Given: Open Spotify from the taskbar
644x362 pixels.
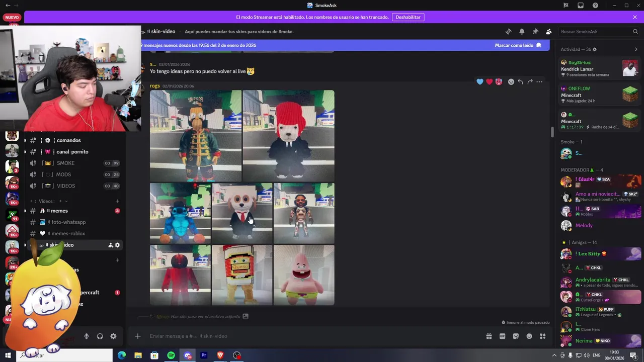Looking at the screenshot, I should pos(171,355).
